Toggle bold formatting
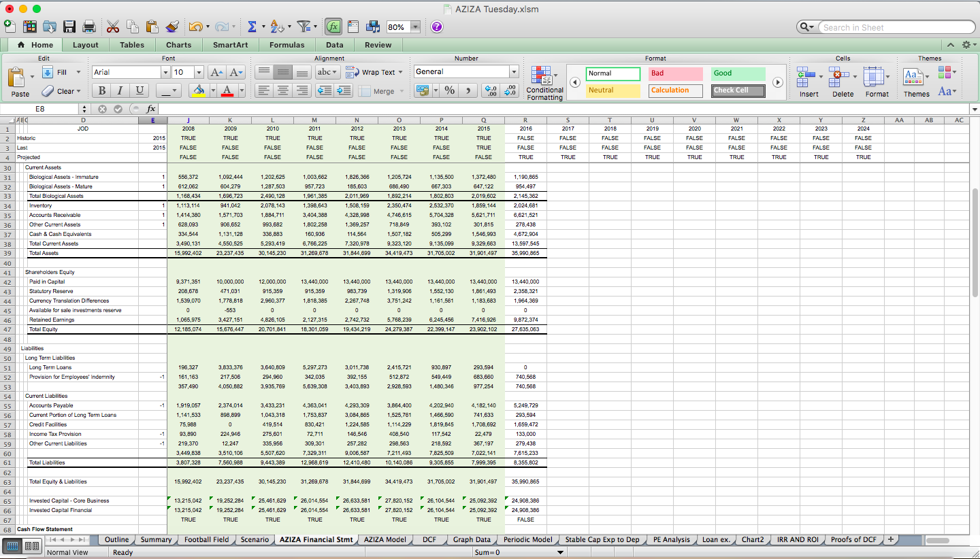The image size is (980, 559). [101, 90]
